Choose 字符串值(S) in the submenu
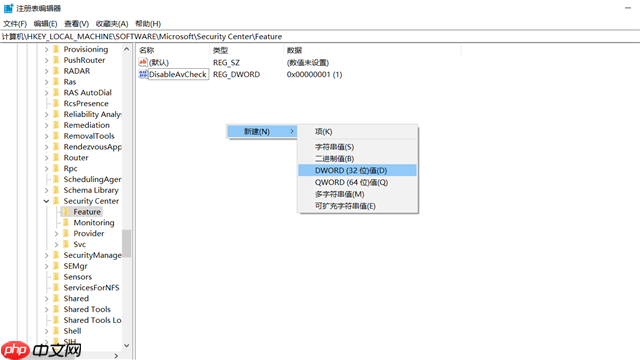640x360 pixels. pos(358,147)
